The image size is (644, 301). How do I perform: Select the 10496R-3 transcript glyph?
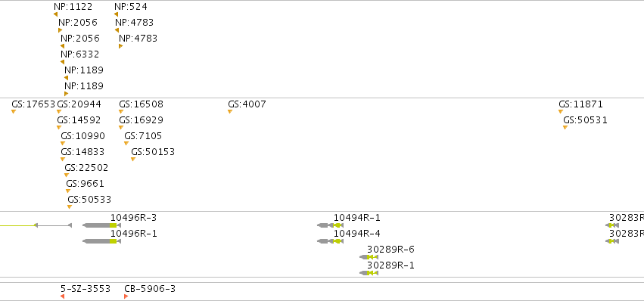[102, 225]
